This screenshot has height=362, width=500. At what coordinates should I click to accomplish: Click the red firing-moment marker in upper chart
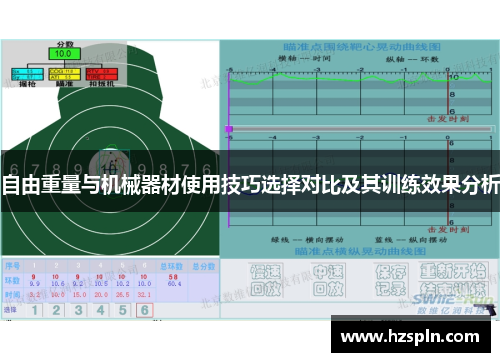click(x=448, y=93)
